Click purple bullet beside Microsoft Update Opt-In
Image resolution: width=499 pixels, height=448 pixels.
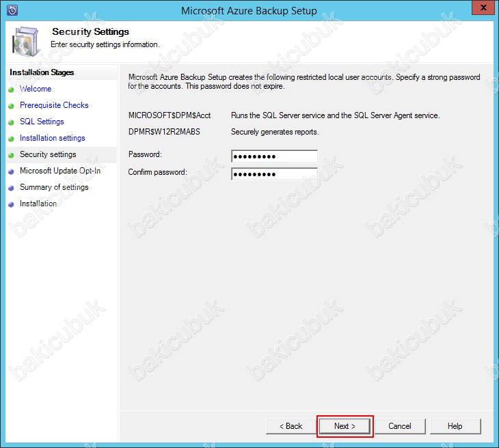coord(11,171)
